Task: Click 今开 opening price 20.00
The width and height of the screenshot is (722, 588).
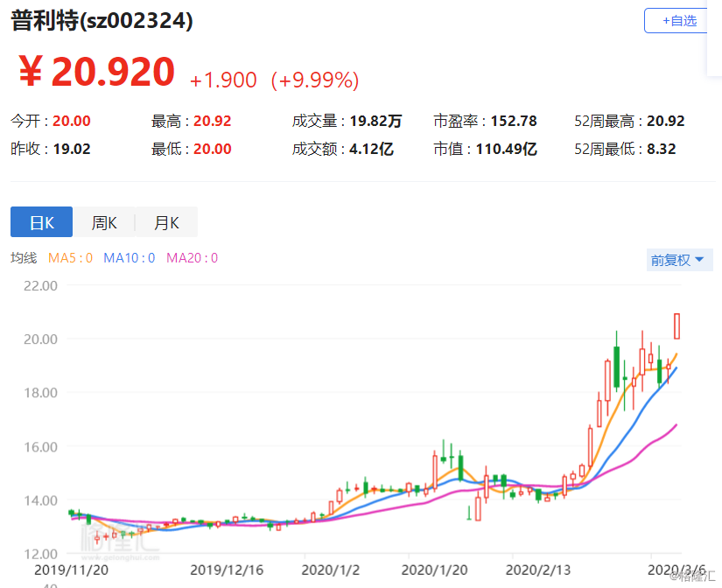Action: tap(72, 121)
